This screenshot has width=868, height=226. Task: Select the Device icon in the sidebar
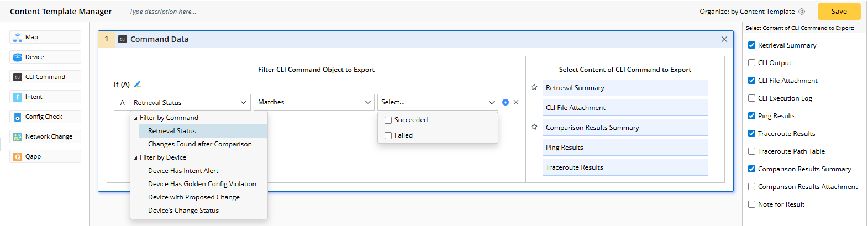[x=18, y=57]
